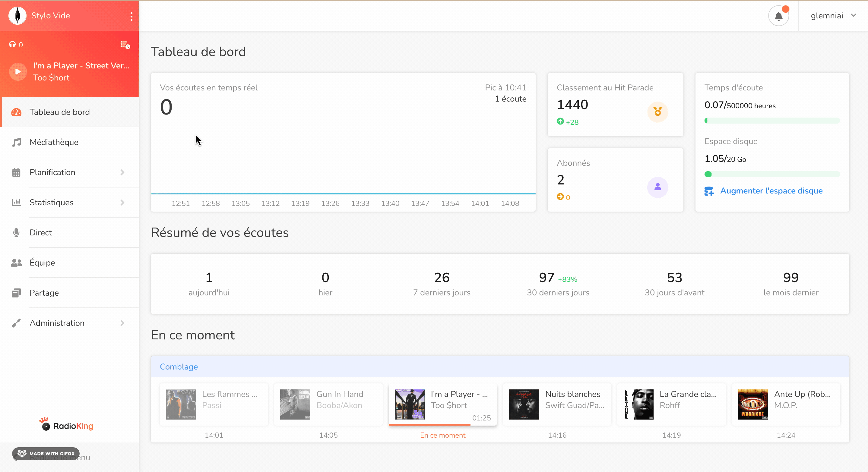Click the Abonnés user icon
Screen dimensions: 868x472
click(x=657, y=187)
